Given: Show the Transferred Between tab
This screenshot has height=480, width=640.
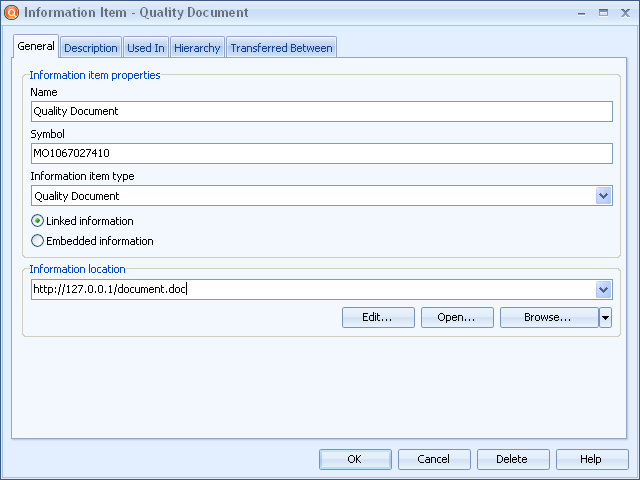Looking at the screenshot, I should pyautogui.click(x=282, y=48).
